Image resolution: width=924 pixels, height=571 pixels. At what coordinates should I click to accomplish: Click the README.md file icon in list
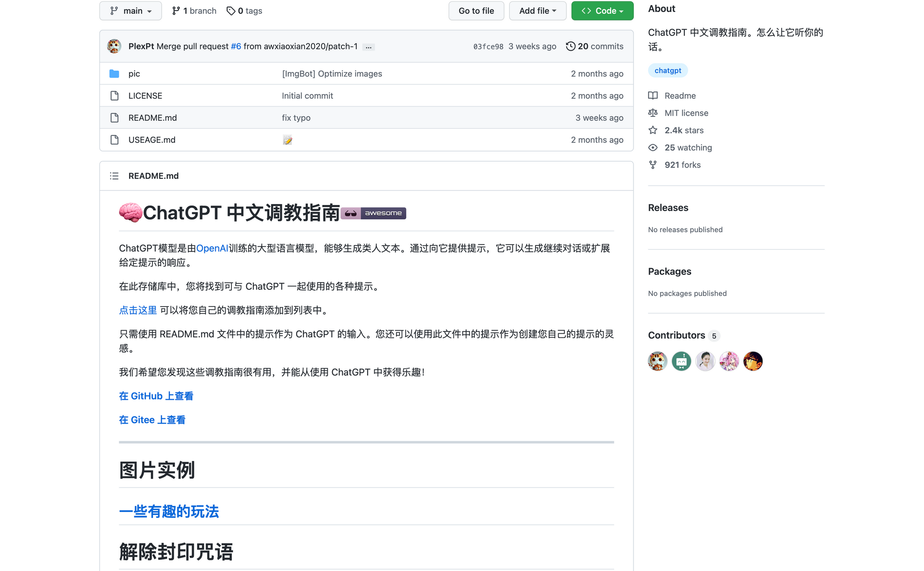[115, 118]
